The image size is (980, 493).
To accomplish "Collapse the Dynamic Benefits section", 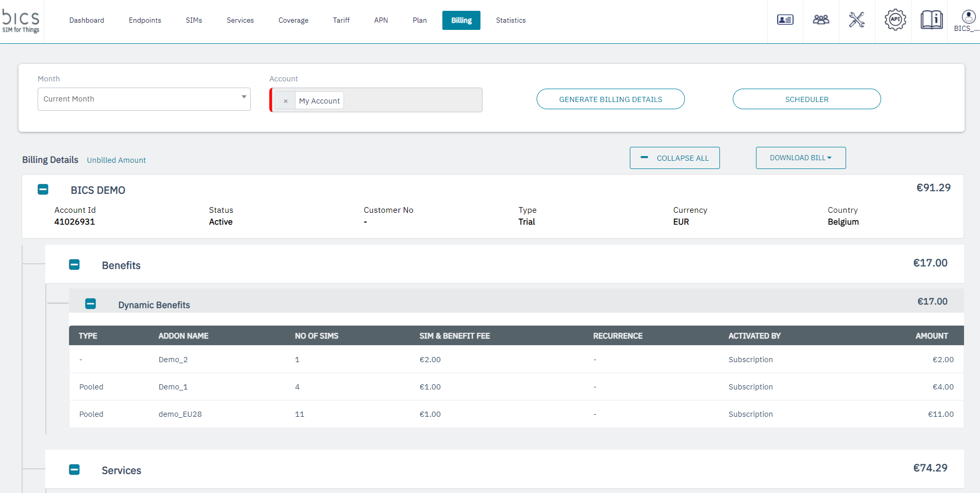I will click(91, 304).
